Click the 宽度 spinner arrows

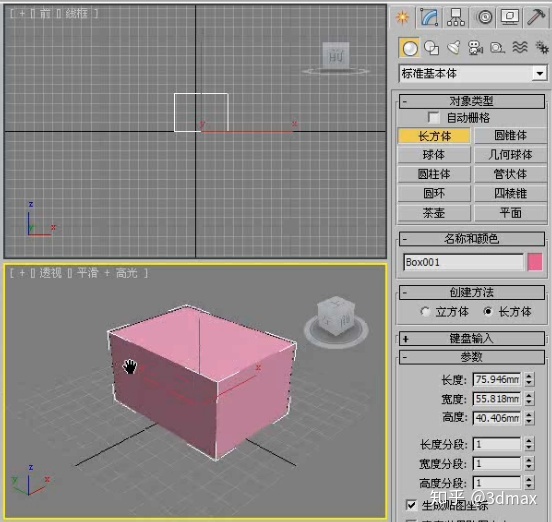(x=529, y=399)
